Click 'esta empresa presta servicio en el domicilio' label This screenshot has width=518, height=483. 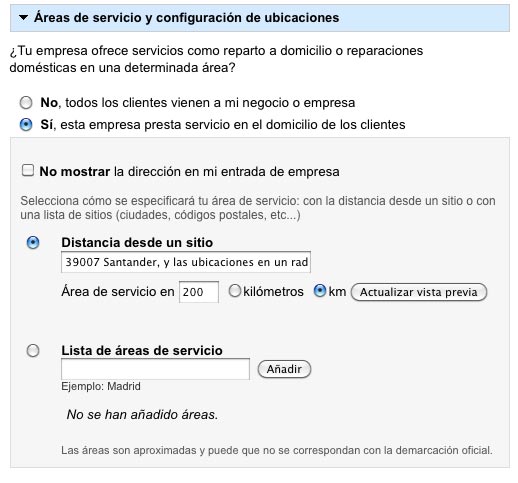(233, 125)
